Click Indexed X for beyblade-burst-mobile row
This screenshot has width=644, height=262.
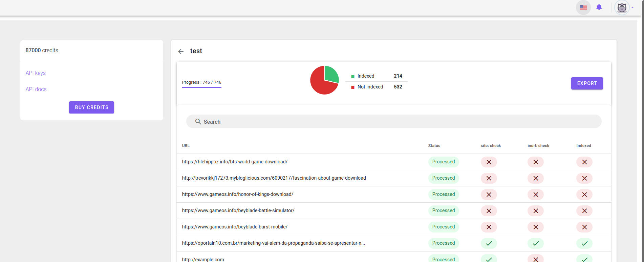[584, 227]
